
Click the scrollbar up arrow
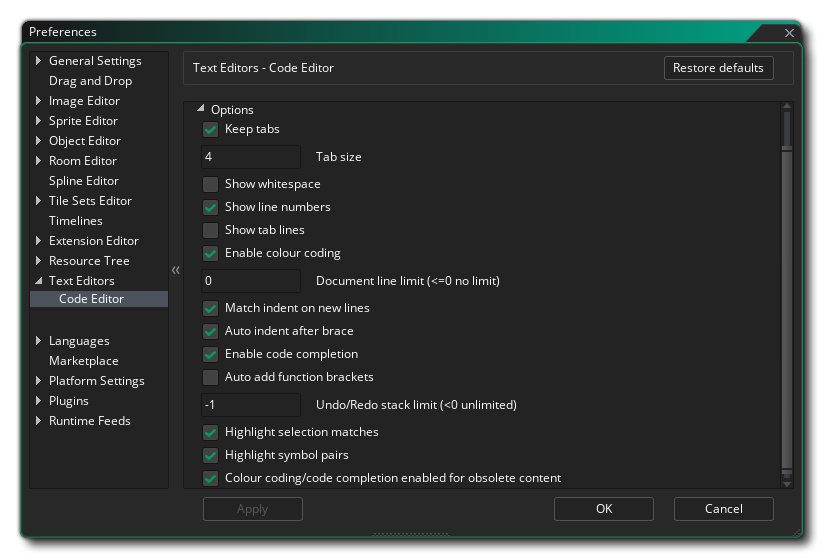click(787, 106)
